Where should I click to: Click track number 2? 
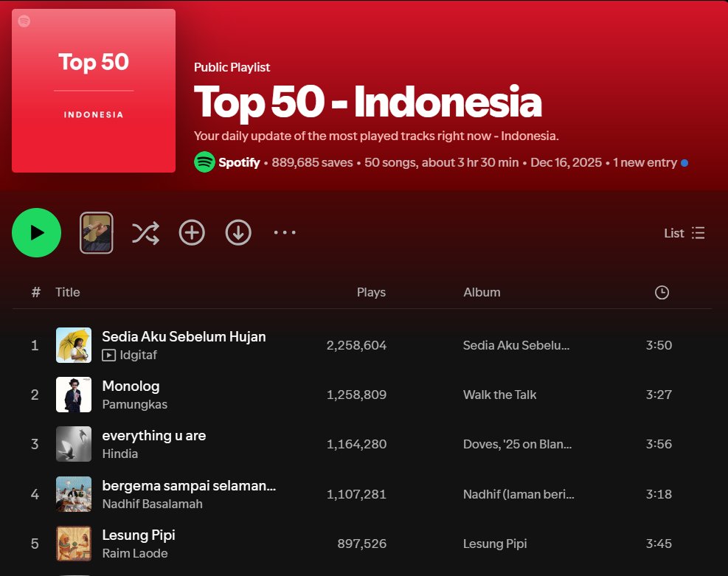[x=35, y=395]
